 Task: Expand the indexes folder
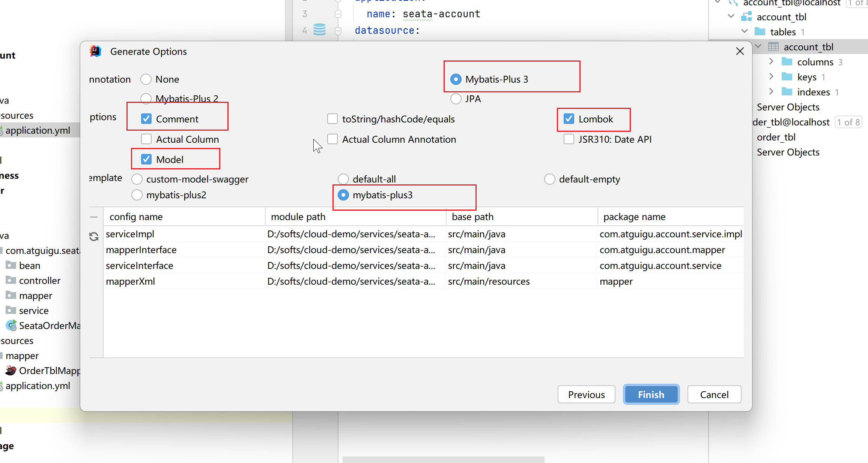coord(771,91)
